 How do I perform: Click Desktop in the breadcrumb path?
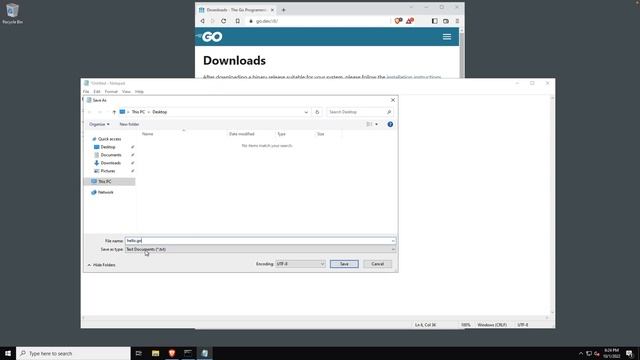click(160, 112)
